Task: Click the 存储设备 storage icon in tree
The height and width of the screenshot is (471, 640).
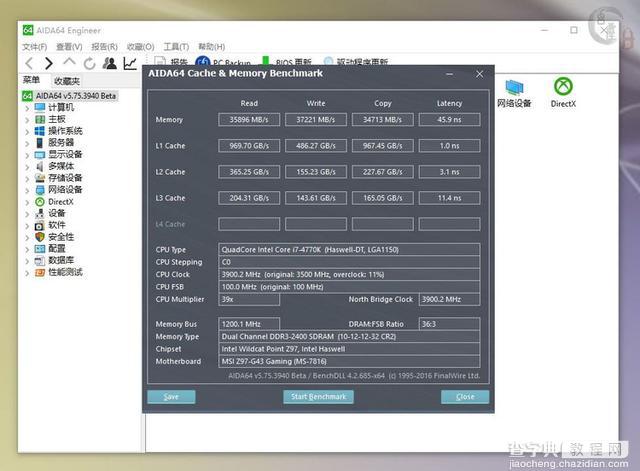Action: point(40,178)
